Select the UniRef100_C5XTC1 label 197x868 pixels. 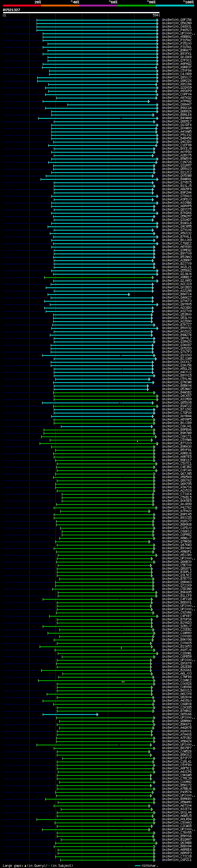point(177,463)
